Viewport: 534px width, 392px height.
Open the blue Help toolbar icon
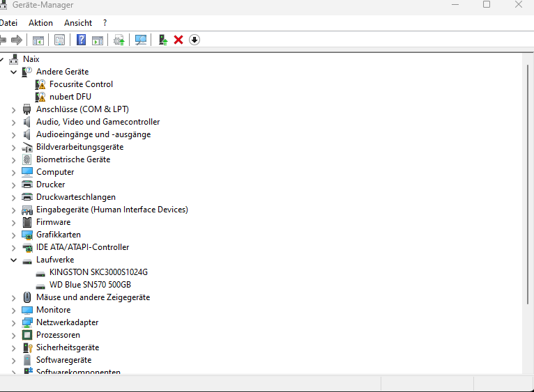click(x=81, y=40)
